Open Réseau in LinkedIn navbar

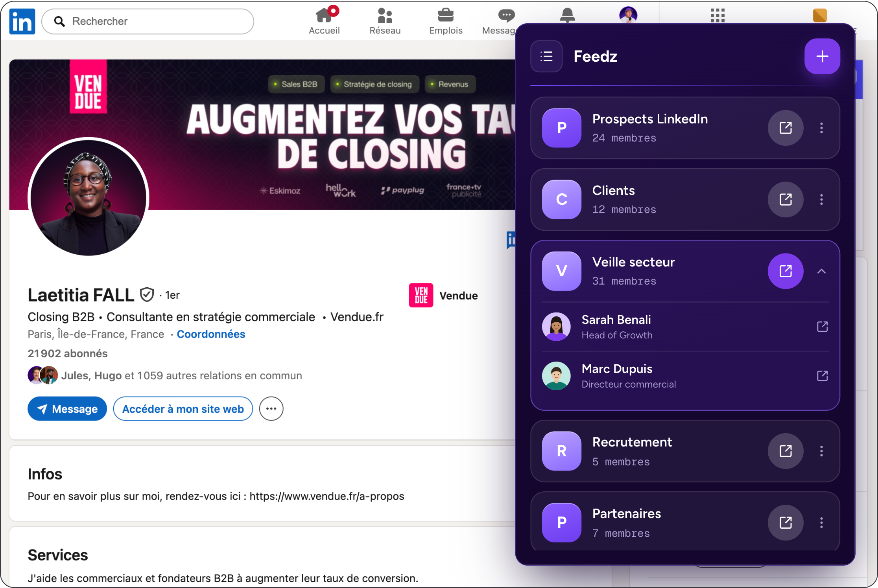tap(385, 21)
